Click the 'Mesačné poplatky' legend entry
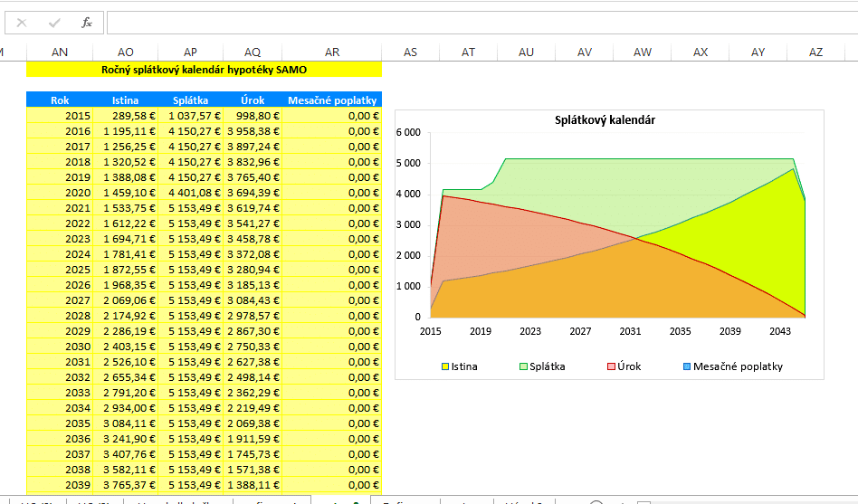Image resolution: width=858 pixels, height=504 pixels. pos(733,366)
